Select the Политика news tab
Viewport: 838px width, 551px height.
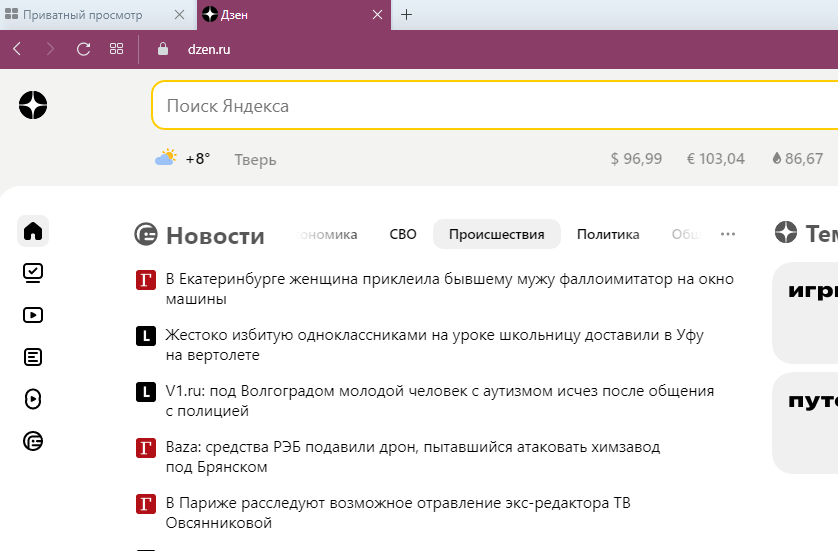[608, 234]
